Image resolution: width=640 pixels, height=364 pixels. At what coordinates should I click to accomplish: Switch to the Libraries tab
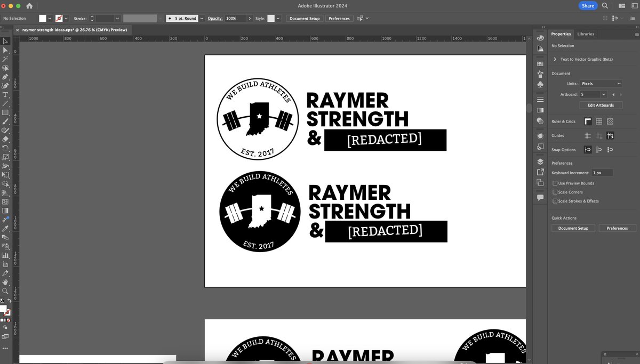point(586,34)
